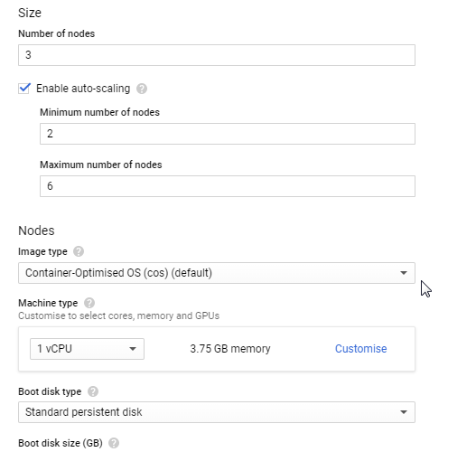Select the Maximum number of nodes field

(228, 186)
